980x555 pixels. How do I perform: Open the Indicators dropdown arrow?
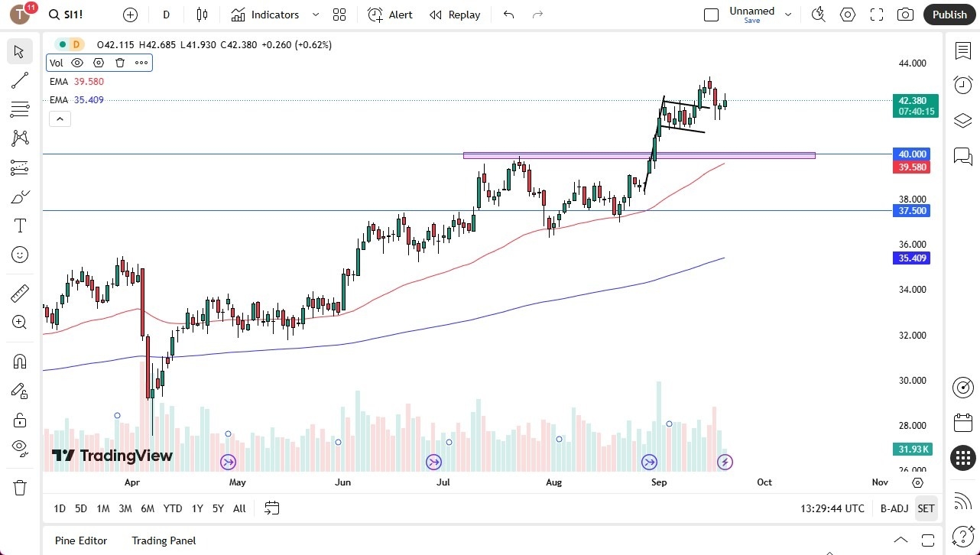[314, 15]
